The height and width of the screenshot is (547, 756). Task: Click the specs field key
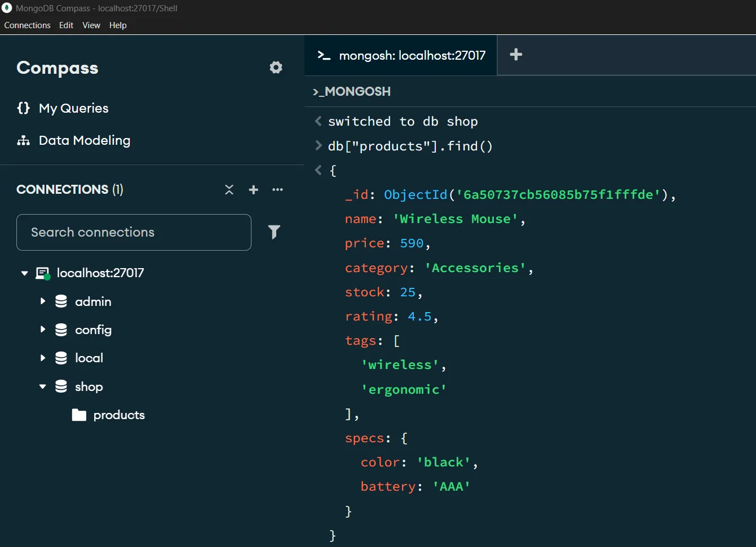tap(364, 438)
